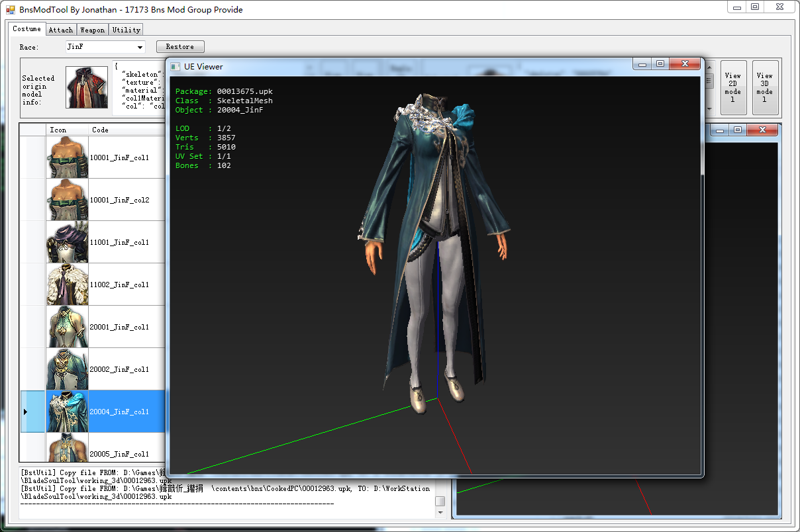Click the Verts 3857 text in viewer
The width and height of the screenshot is (800, 532).
[x=205, y=138]
